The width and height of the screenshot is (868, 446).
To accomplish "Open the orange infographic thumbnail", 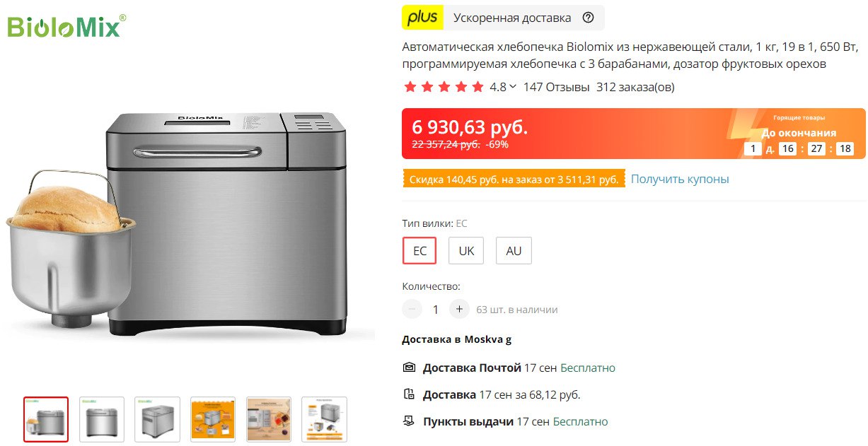I will click(213, 420).
